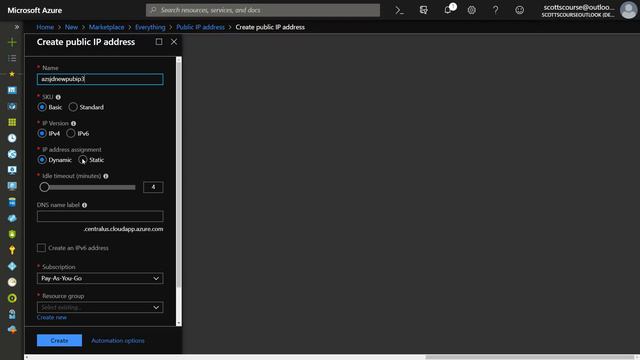Screen dimensions: 640x360
Task: Click the Idle timeout minutes value box
Action: tap(153, 187)
